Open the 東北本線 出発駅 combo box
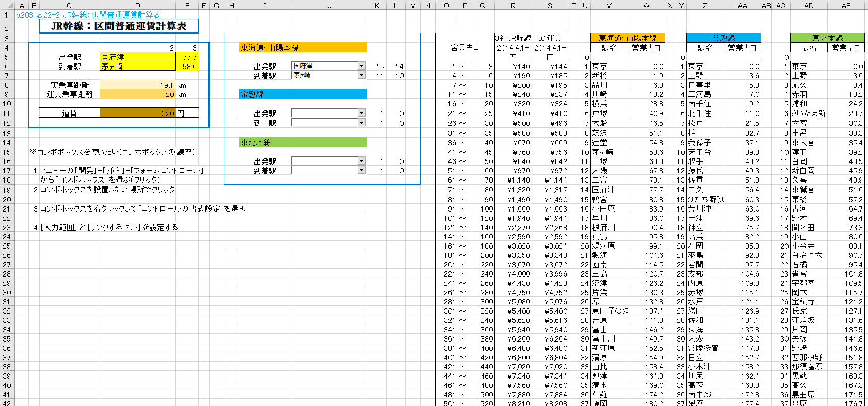This screenshot has width=868, height=406. 328,161
